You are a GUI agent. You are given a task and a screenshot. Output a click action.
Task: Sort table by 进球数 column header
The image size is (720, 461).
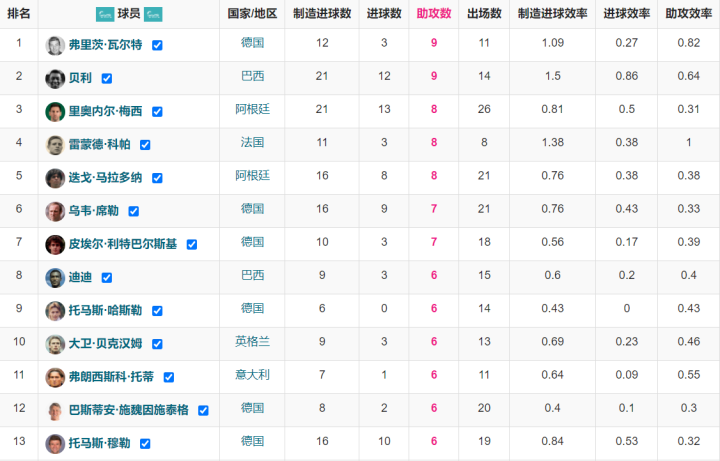(x=384, y=14)
